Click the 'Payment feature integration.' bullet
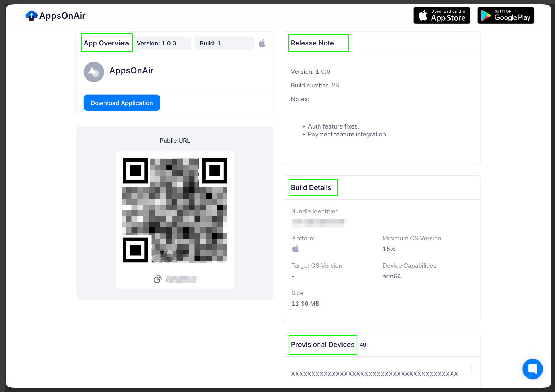This screenshot has width=555, height=392. (347, 134)
